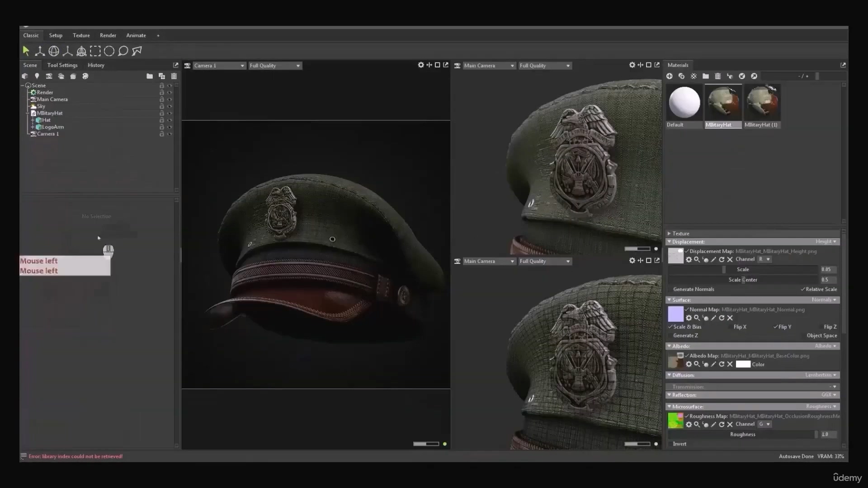Add a new workspace with plus tab
Viewport: 868px width, 488px height.
(158, 35)
